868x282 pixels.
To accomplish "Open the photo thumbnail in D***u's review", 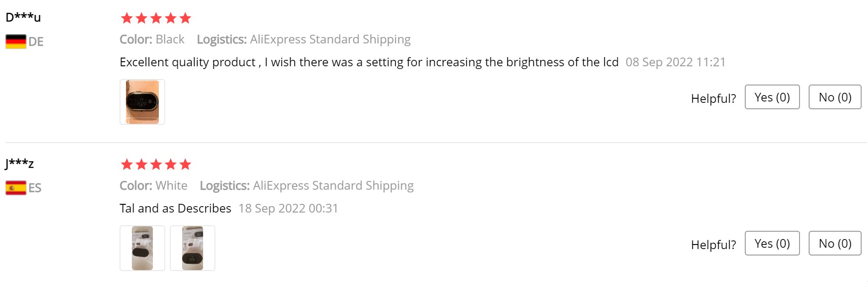I will point(142,102).
